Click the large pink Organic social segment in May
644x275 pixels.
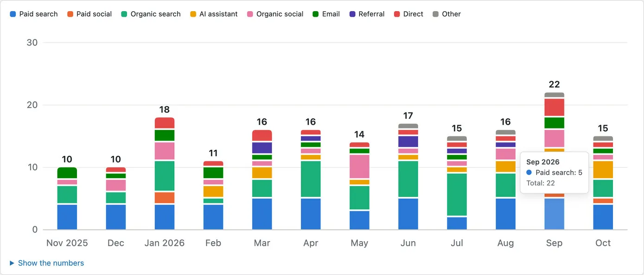coord(359,166)
